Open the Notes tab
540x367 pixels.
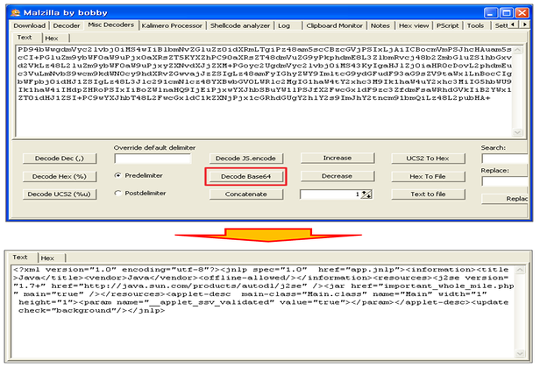(380, 25)
